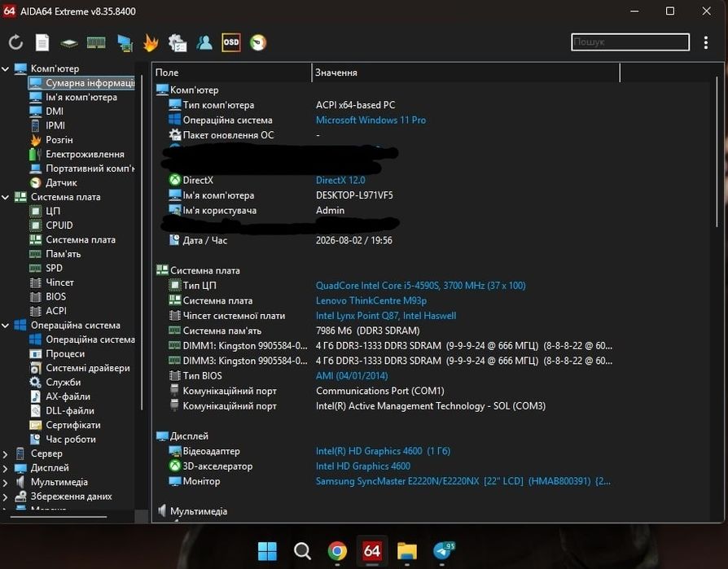
Task: Select Сумарна інформація in the tree
Action: [x=81, y=83]
